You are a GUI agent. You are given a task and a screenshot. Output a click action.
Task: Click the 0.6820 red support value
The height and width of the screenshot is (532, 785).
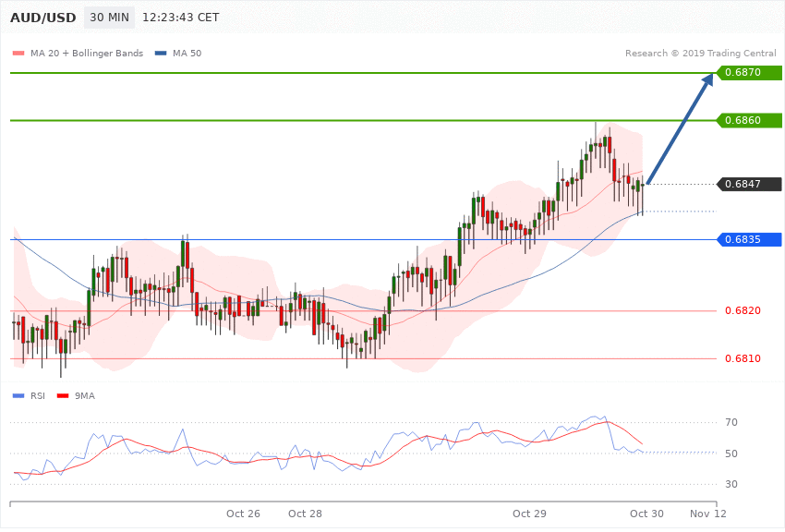743,310
